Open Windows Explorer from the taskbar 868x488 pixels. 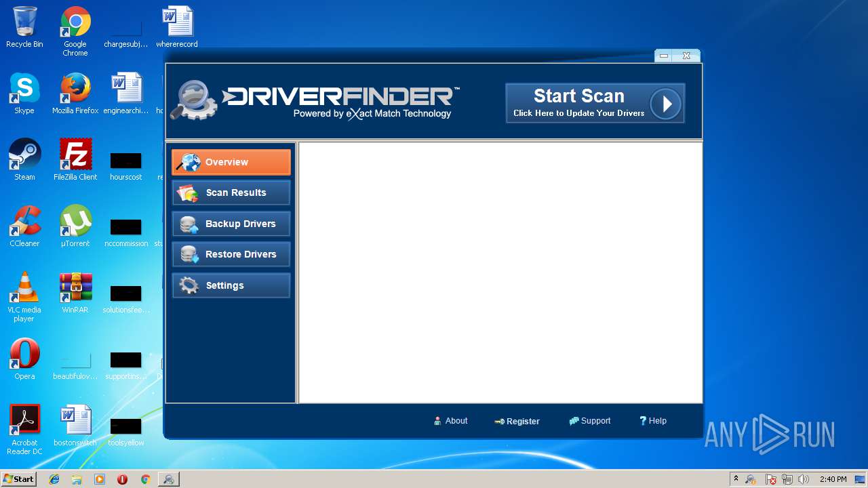77,479
